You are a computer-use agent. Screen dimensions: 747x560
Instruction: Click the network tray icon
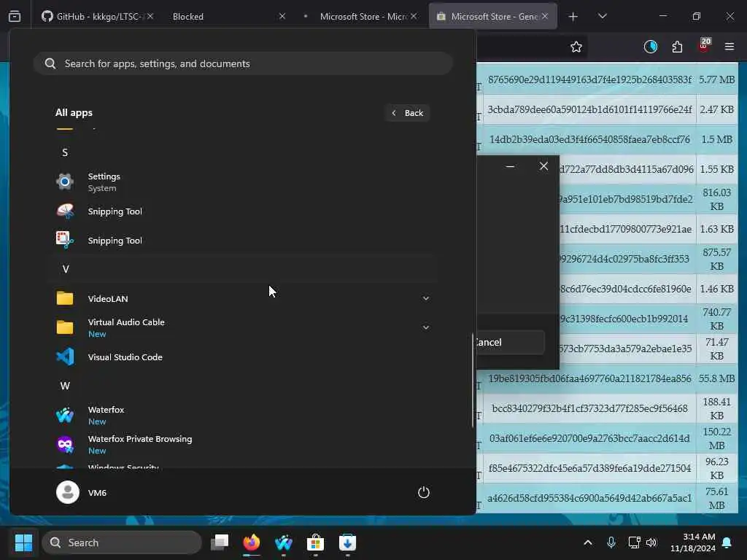(x=634, y=542)
